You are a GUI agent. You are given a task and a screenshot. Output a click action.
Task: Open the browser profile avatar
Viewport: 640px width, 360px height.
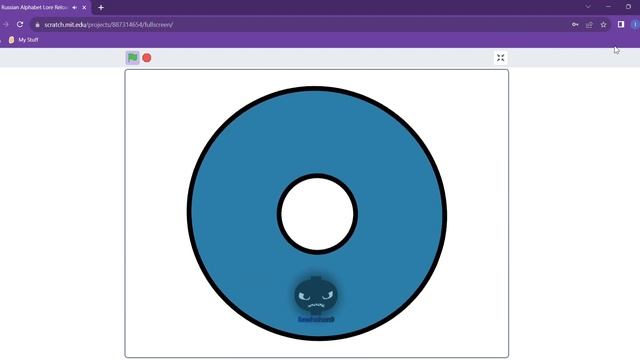point(635,24)
